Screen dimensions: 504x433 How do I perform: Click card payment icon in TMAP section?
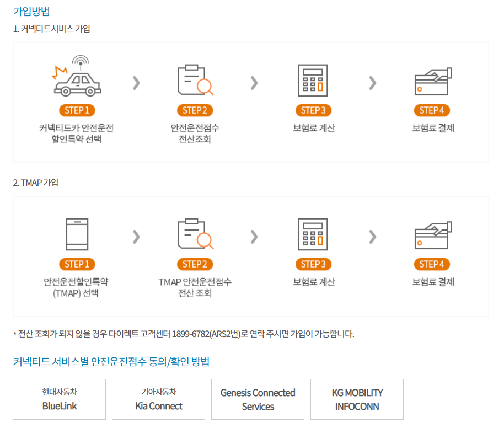[x=433, y=236]
